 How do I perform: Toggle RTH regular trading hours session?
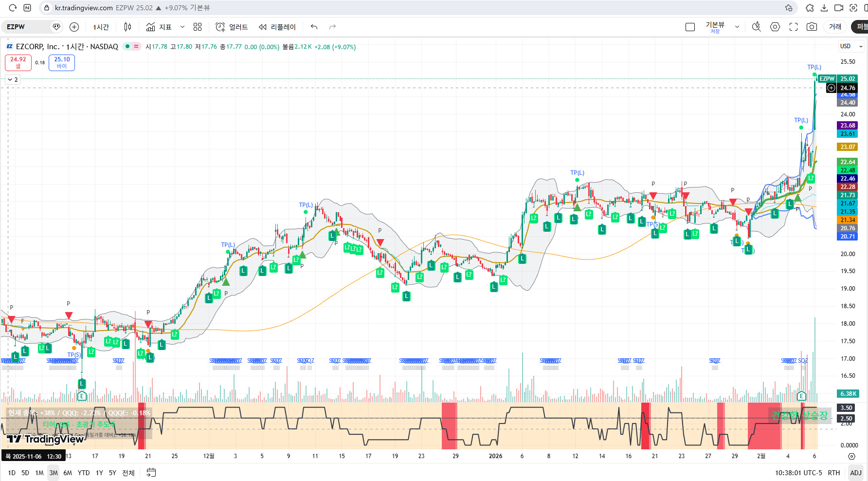pyautogui.click(x=834, y=473)
